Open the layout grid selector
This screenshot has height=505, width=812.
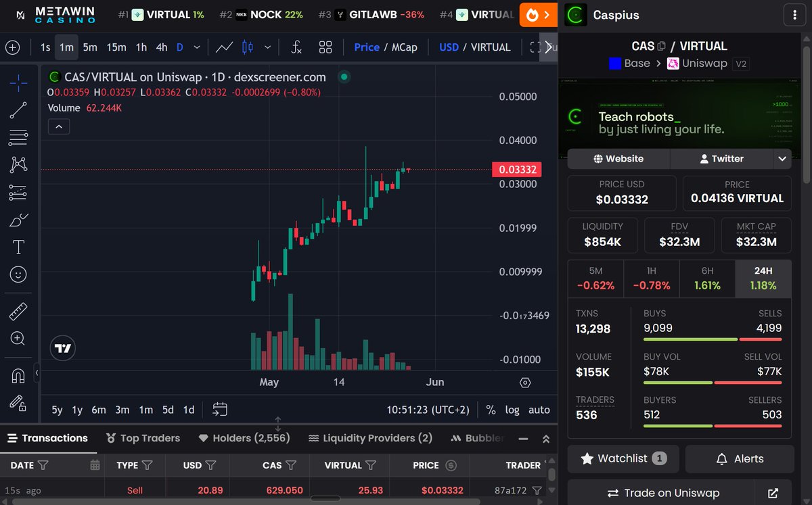(x=325, y=47)
